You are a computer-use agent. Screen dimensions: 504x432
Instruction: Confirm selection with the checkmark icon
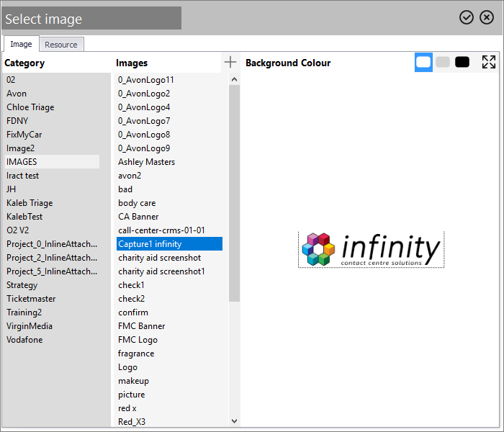466,17
